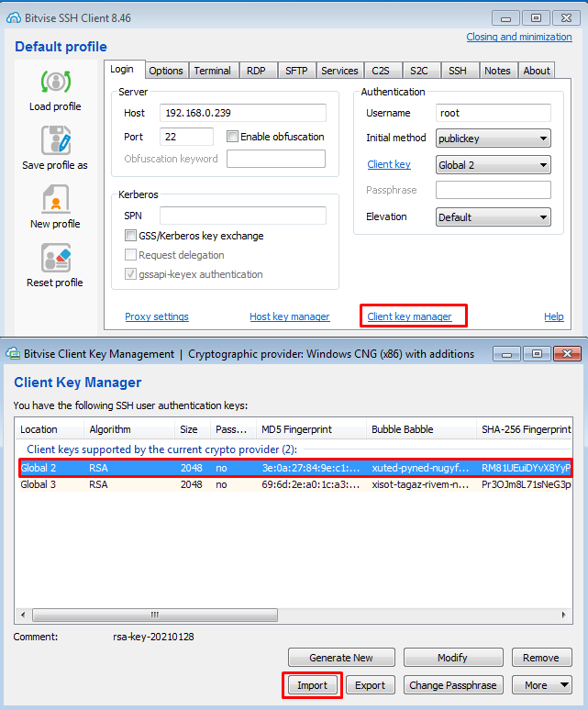Sort by the Size column header
This screenshot has width=588, height=710.
click(193, 429)
